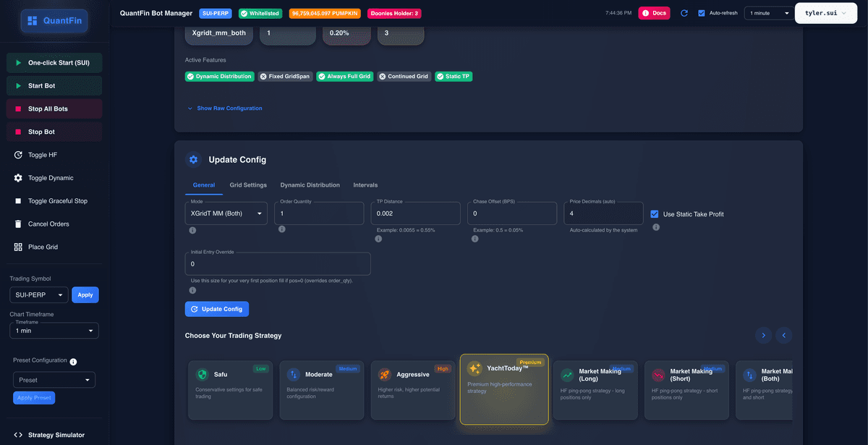Click info icon under TP Distance example

point(378,239)
